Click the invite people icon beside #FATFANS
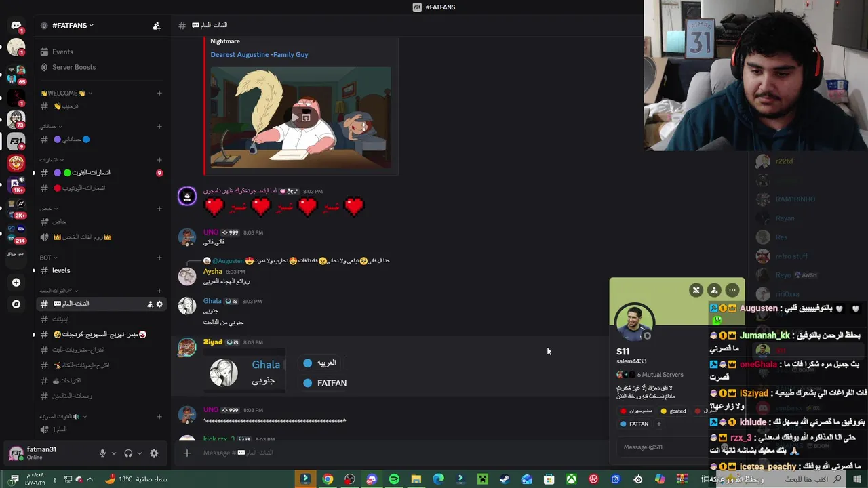 click(x=157, y=26)
